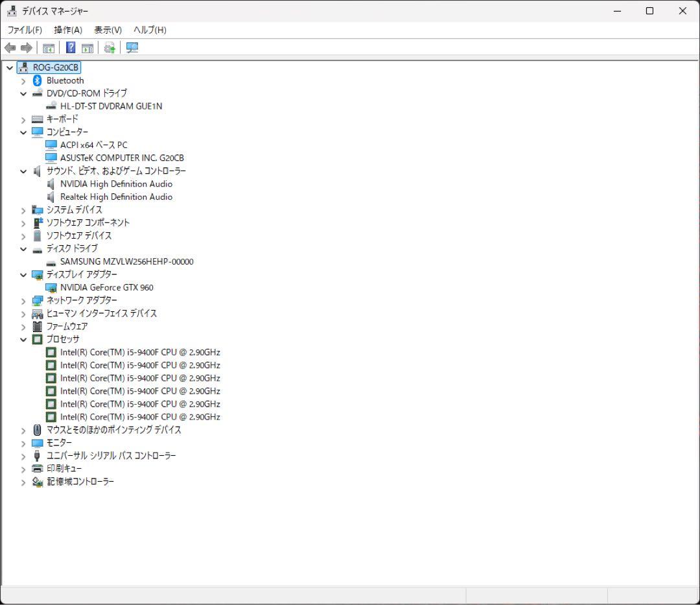Maximize the Device Manager window

click(649, 11)
